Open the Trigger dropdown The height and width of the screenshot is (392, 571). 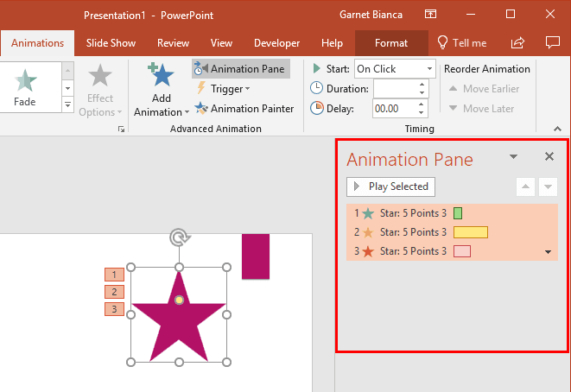click(223, 89)
